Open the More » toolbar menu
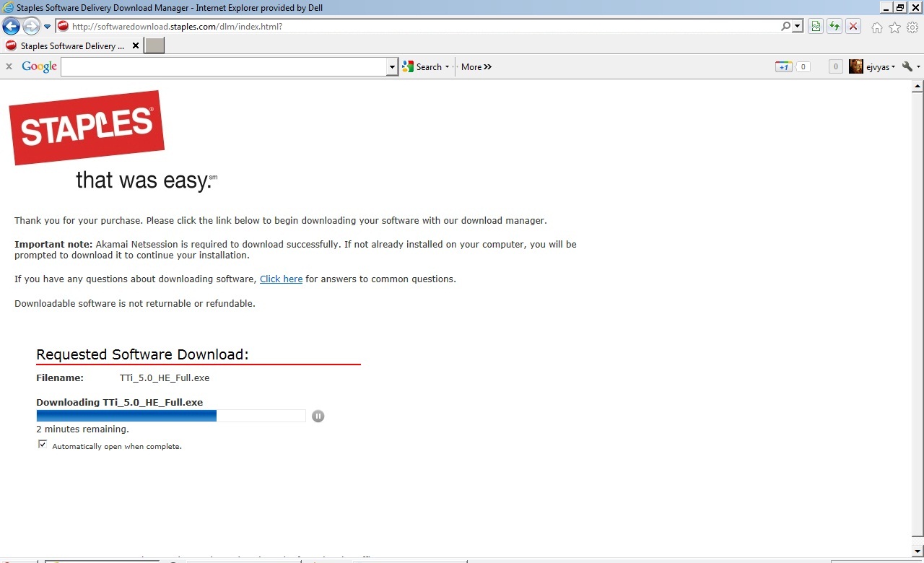This screenshot has height=563, width=924. [476, 66]
